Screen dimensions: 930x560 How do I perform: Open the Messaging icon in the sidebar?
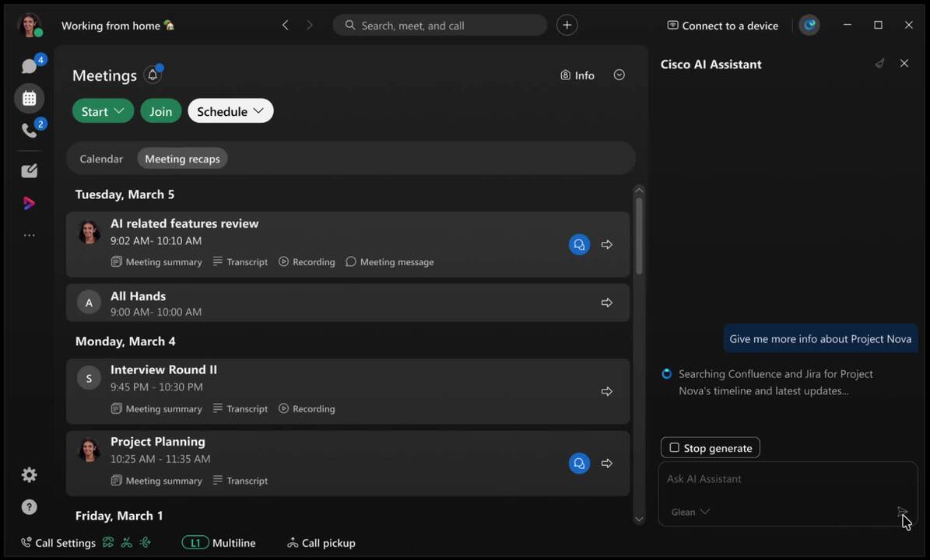(30, 67)
